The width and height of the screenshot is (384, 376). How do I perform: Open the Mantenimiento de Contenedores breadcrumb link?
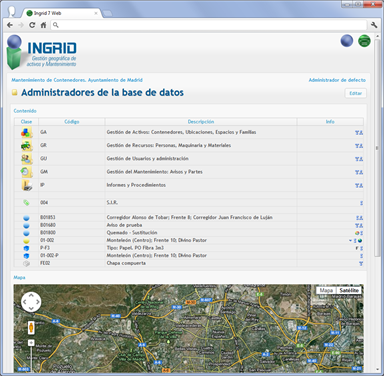point(77,80)
